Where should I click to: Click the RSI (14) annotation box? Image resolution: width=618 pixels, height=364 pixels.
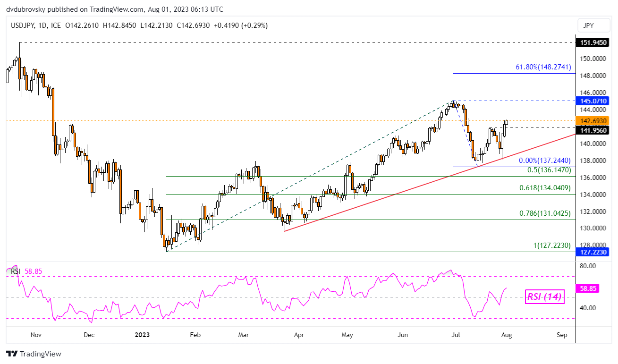pos(545,297)
